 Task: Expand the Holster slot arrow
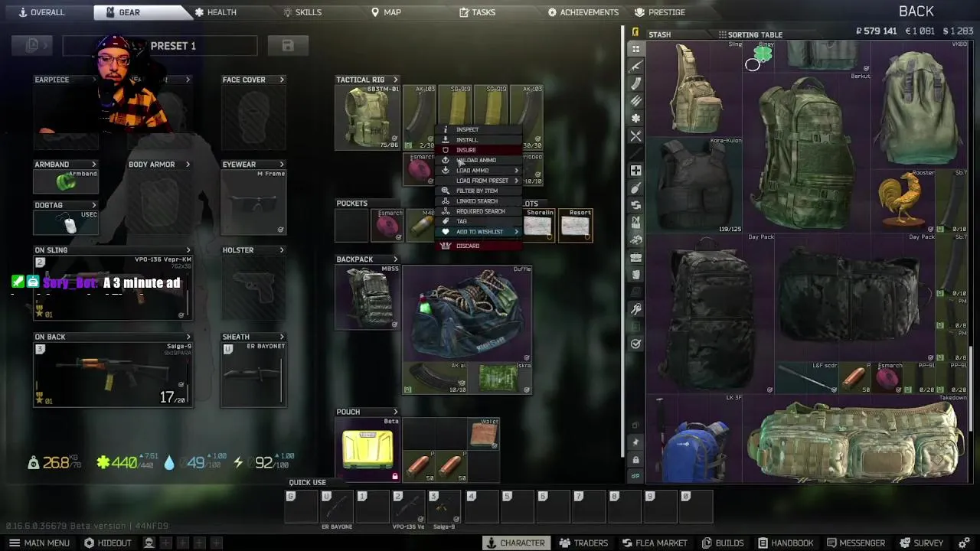282,250
